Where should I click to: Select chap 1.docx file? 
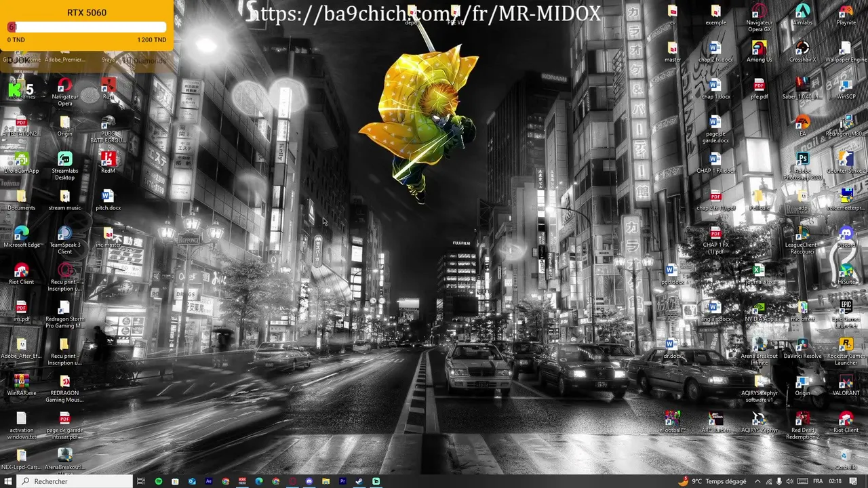point(715,89)
